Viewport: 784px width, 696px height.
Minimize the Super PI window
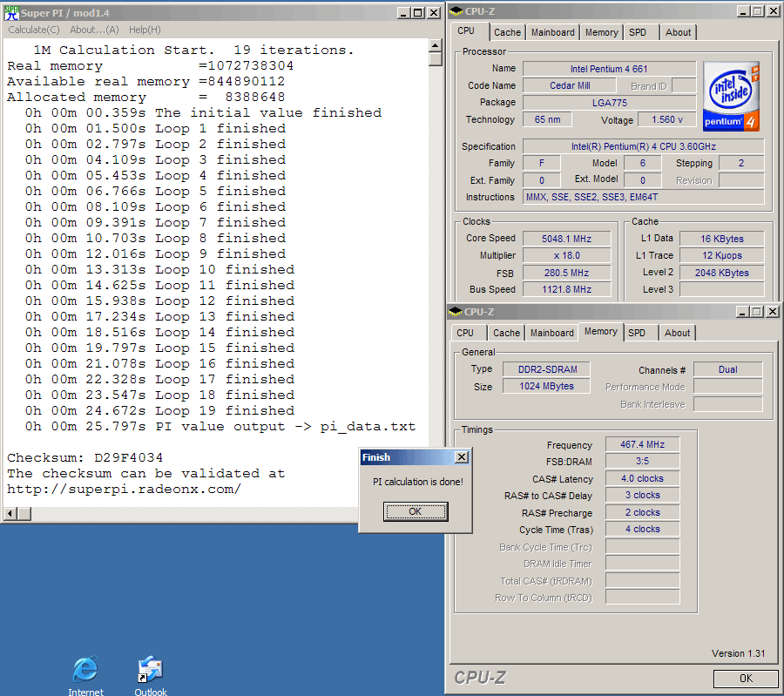tap(402, 13)
